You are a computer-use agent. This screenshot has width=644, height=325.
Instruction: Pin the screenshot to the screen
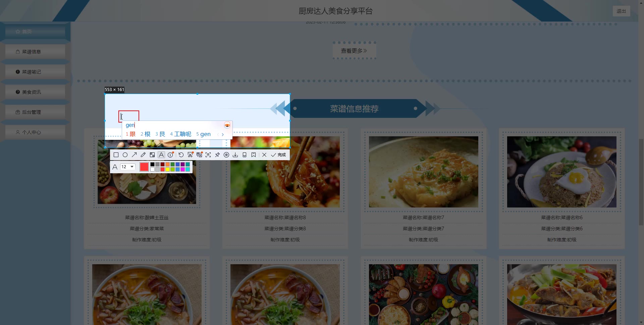coord(217,155)
